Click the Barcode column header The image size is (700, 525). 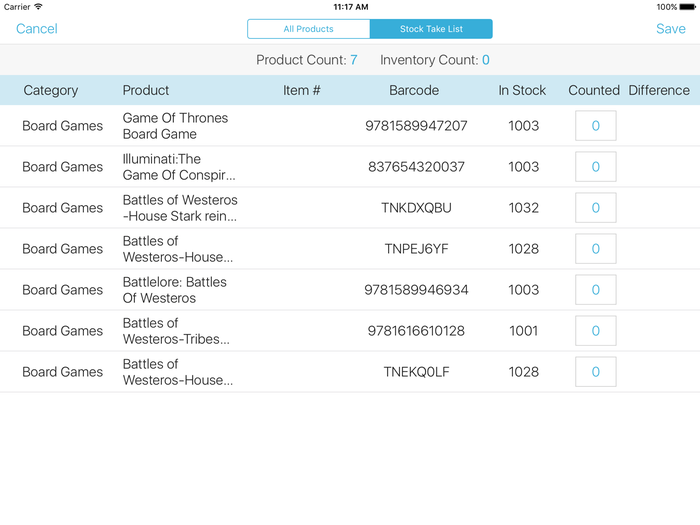click(414, 91)
